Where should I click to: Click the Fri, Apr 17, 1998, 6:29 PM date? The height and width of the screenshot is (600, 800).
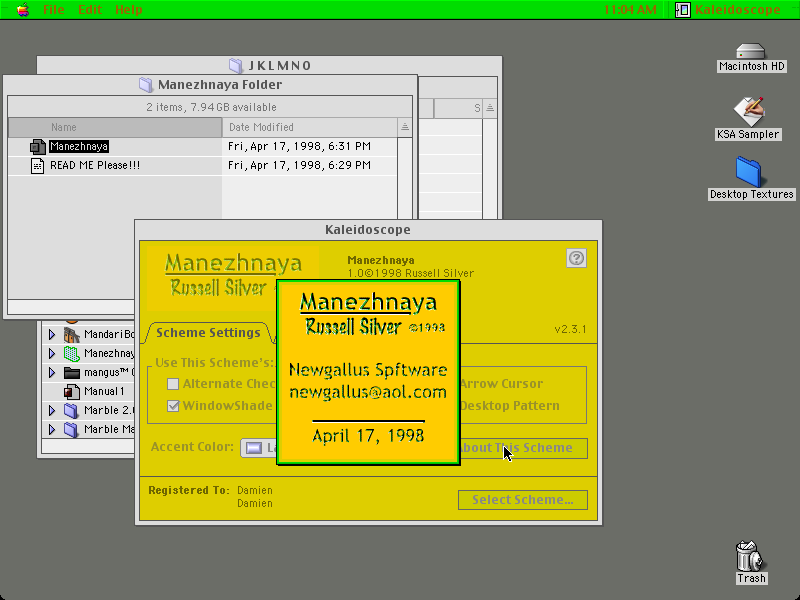[x=299, y=165]
